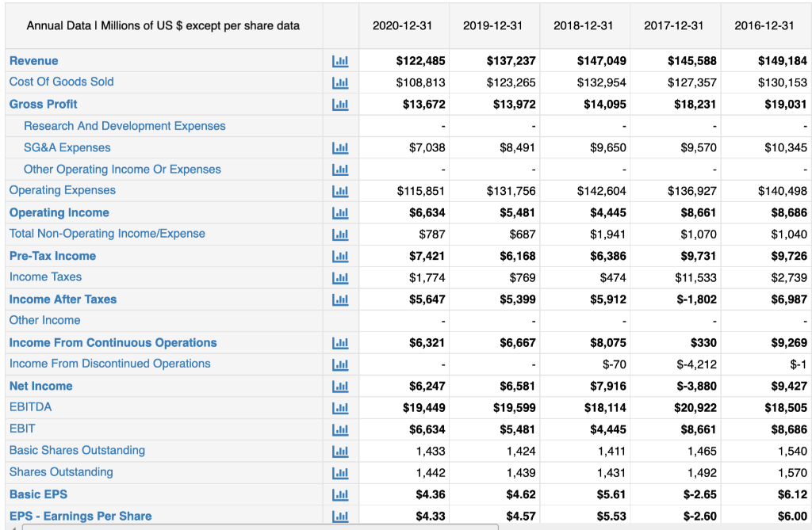The width and height of the screenshot is (812, 530).
Task: Open the Net Income chart icon
Action: (x=340, y=386)
